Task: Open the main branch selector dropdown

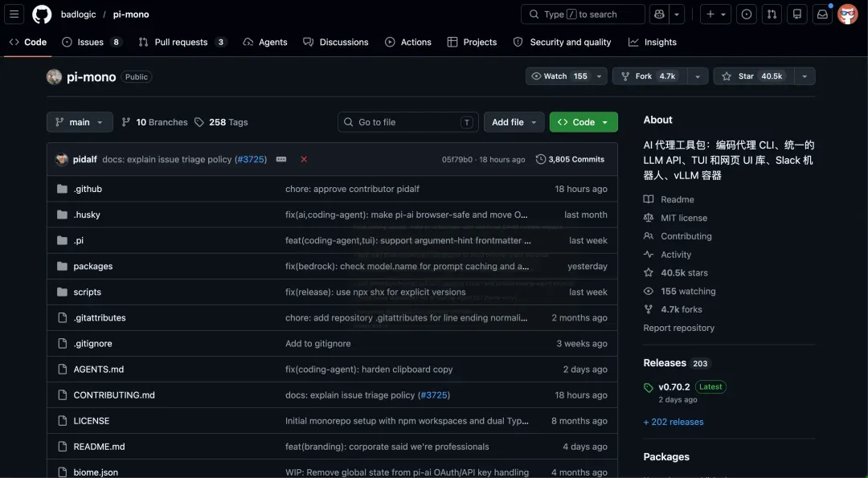Action: coord(80,122)
